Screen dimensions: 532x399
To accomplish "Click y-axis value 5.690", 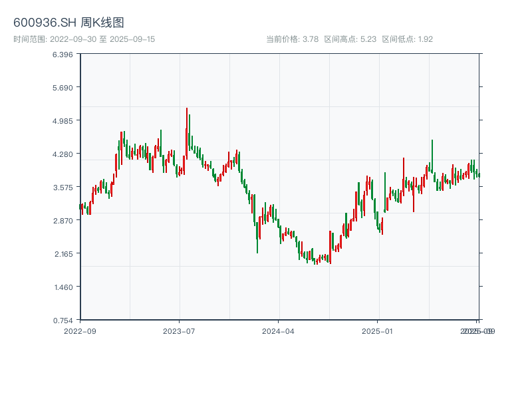I will [63, 88].
